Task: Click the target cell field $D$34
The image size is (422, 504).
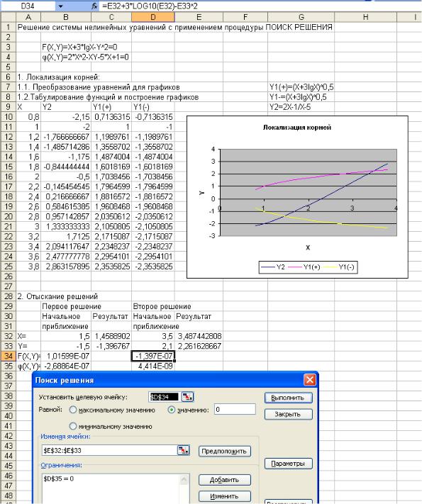Action: 165,397
